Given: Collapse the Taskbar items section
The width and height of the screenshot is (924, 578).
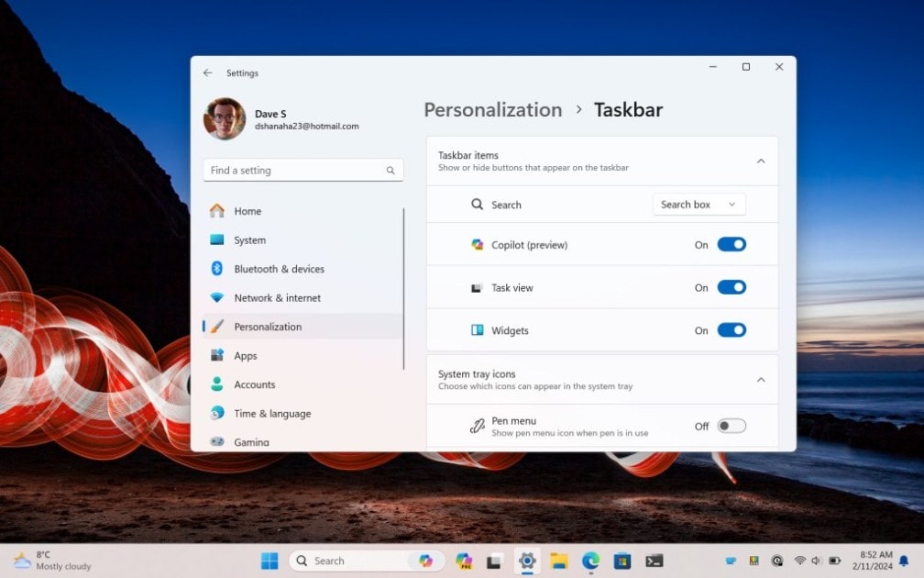Looking at the screenshot, I should [760, 161].
